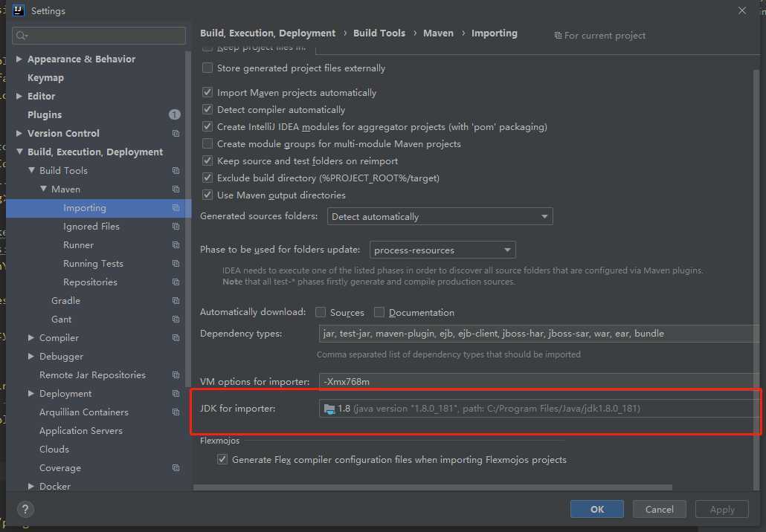Expand the Docker tree node
This screenshot has height=532, width=766.
[x=30, y=486]
